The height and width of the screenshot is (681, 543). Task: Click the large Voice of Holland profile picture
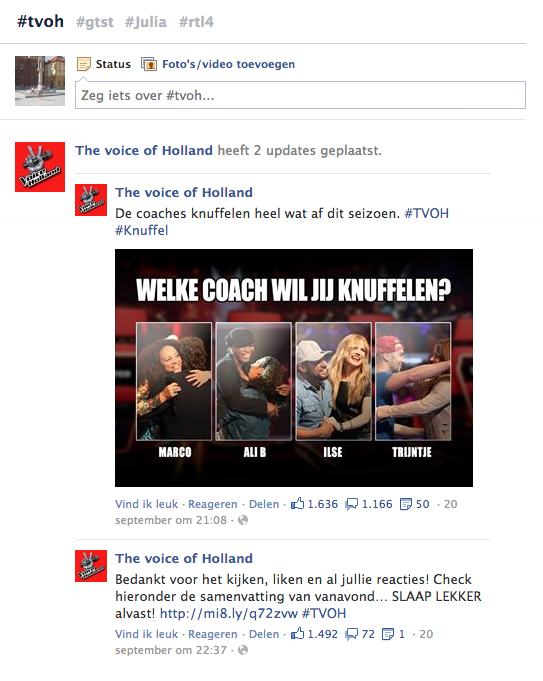(x=40, y=167)
